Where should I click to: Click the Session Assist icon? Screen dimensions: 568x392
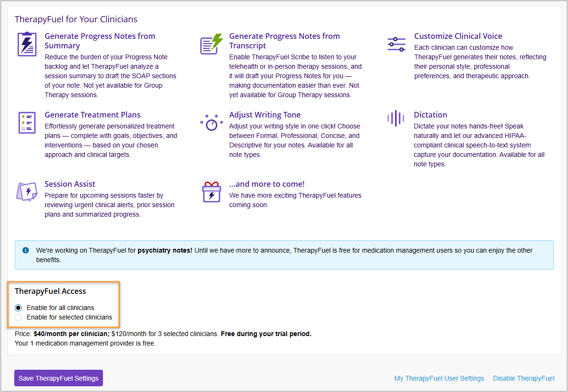coord(27,191)
